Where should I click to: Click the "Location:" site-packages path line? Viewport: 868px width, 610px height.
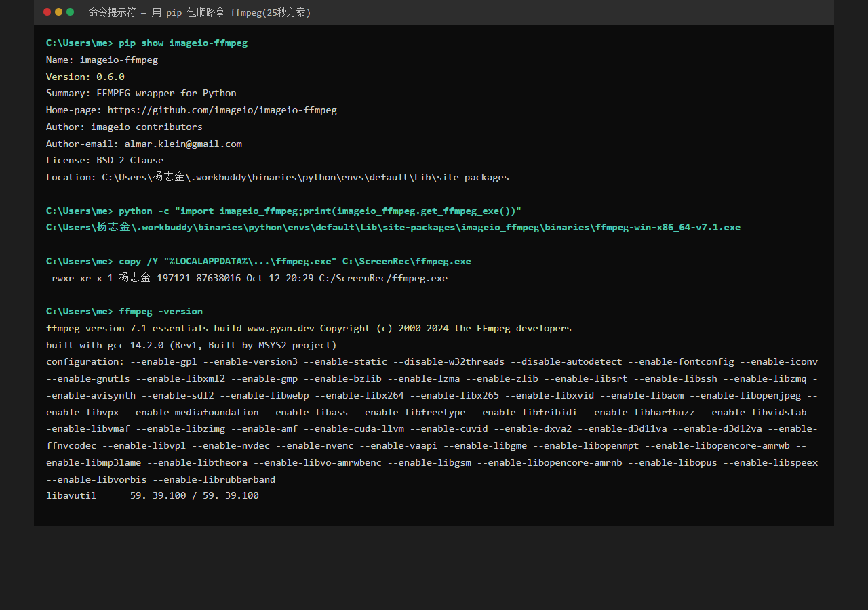277,177
